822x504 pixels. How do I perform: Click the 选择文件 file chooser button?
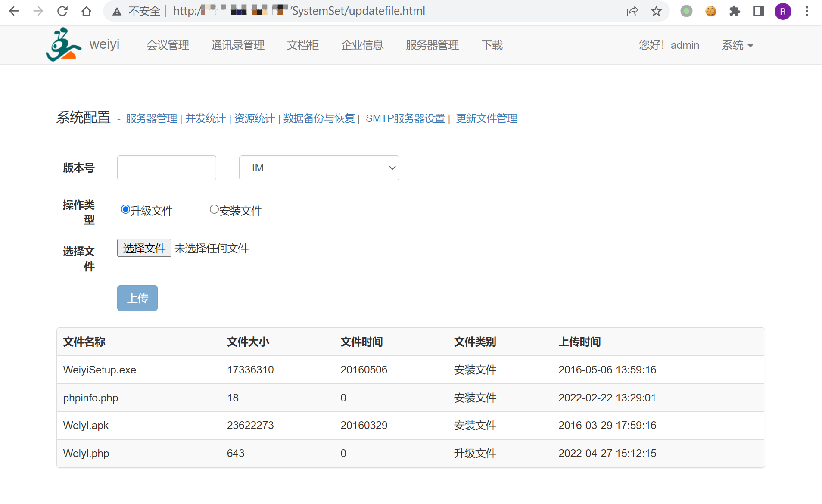[144, 248]
